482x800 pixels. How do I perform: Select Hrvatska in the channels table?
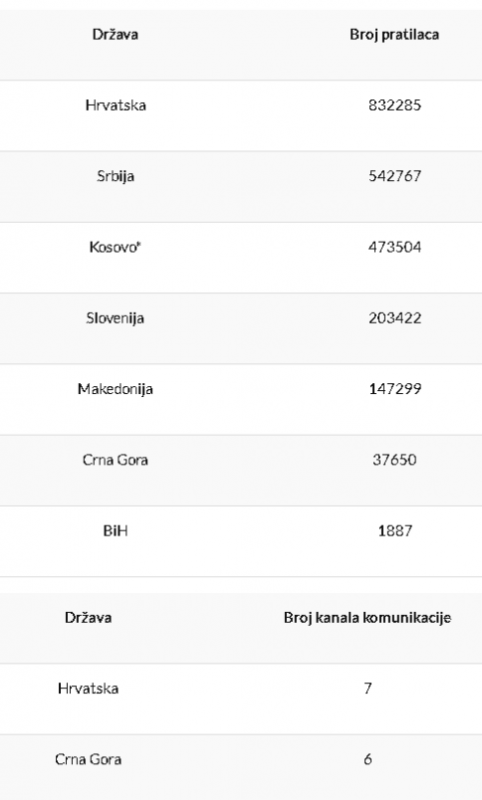(x=88, y=689)
